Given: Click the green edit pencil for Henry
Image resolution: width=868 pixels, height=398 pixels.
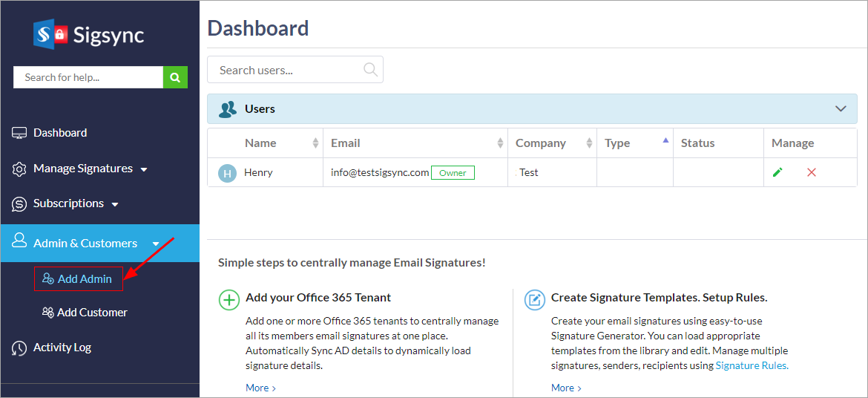Looking at the screenshot, I should point(777,172).
